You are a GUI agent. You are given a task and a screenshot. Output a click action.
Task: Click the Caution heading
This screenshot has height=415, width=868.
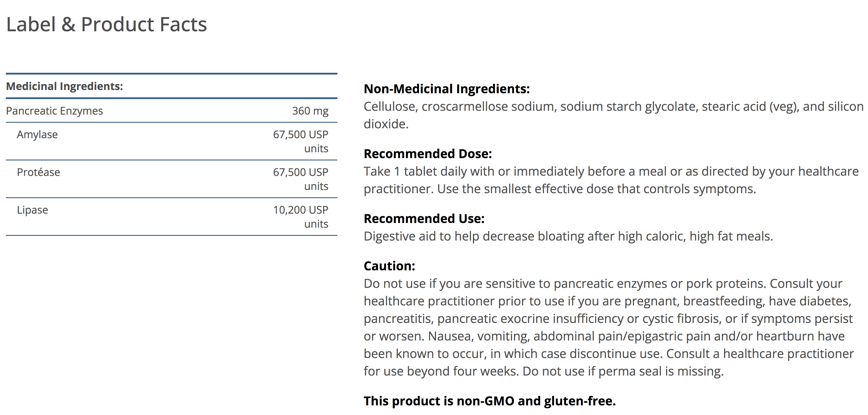pos(389,266)
